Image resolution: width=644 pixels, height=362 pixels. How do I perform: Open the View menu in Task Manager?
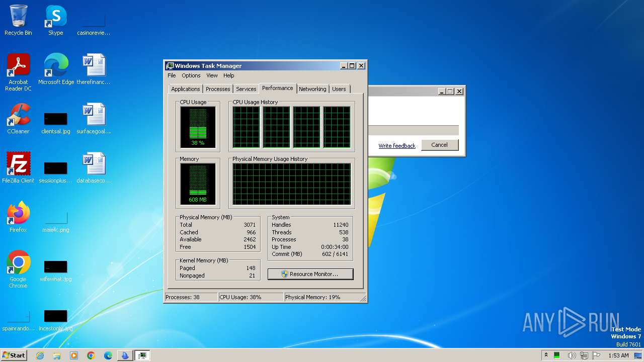click(212, 75)
